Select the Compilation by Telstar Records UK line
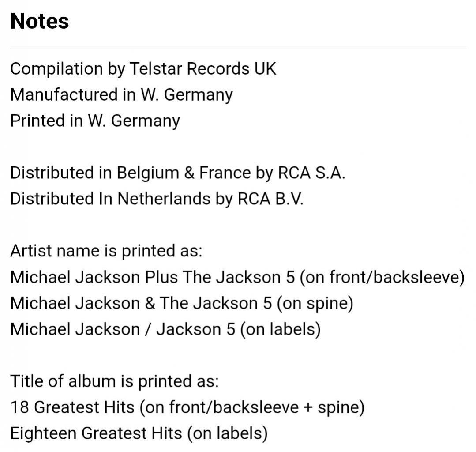Image resolution: width=476 pixels, height=452 pixels. pyautogui.click(x=143, y=69)
